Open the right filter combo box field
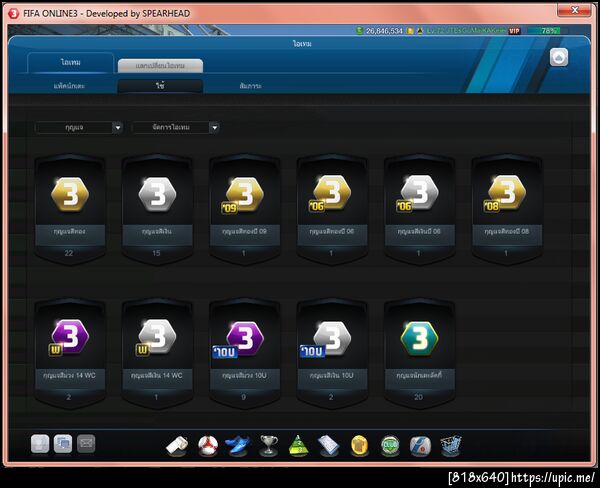Image resolution: width=600 pixels, height=488 pixels. click(175, 127)
